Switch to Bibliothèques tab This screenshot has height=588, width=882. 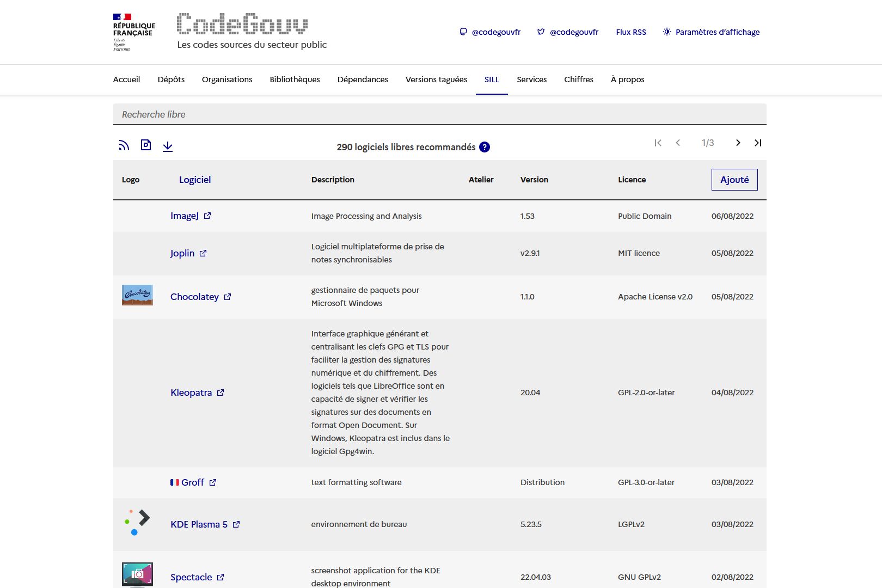295,79
